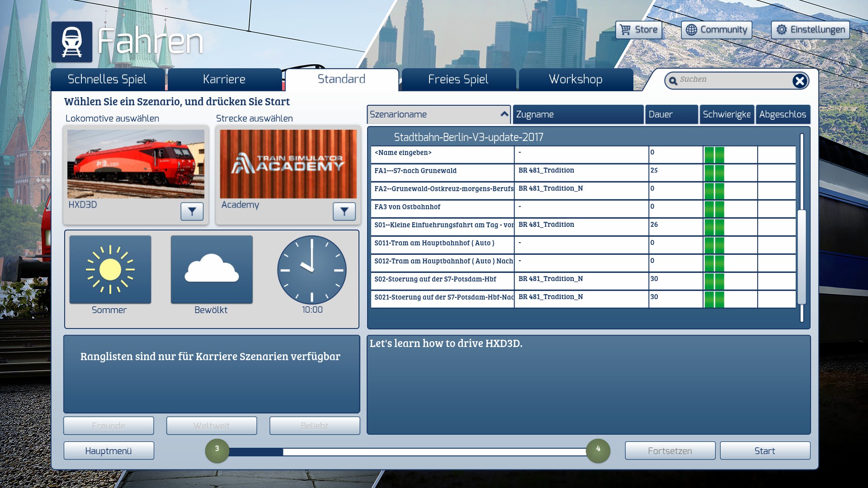The image size is (868, 488).
Task: Open the Workshop tab
Action: tap(576, 80)
